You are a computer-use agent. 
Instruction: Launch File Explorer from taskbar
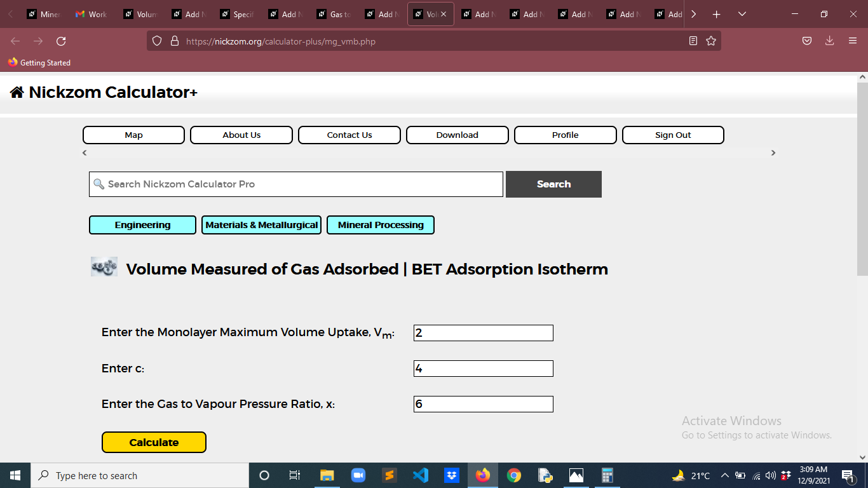327,475
